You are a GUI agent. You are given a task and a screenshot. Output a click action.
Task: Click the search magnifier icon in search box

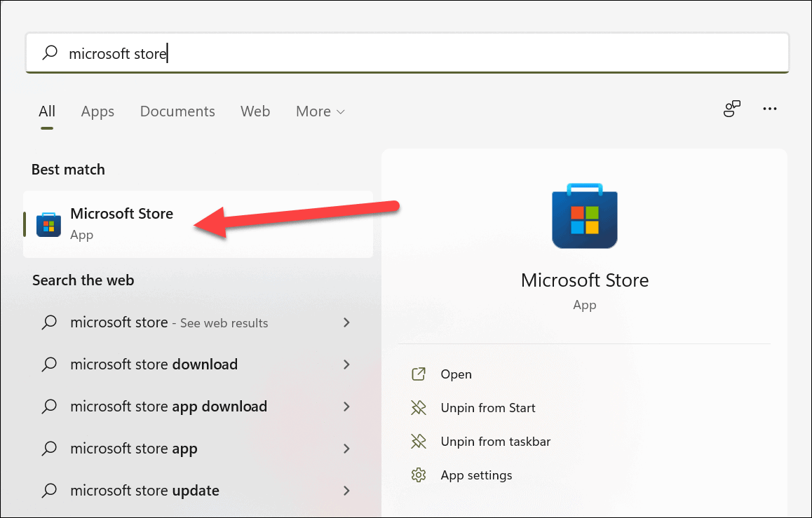pyautogui.click(x=50, y=53)
